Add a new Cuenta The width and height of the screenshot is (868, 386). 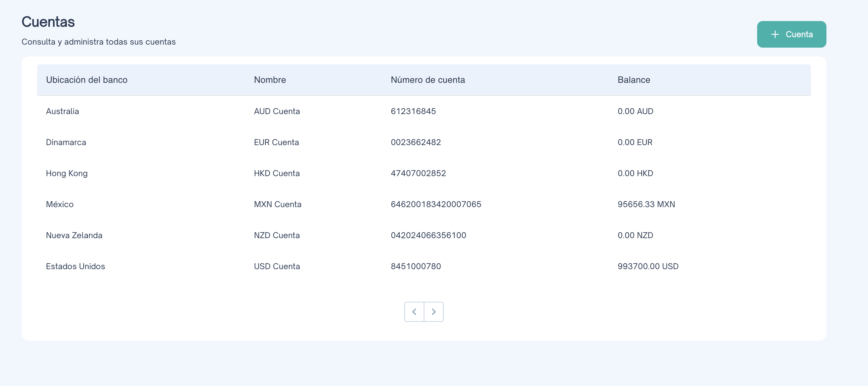click(x=791, y=34)
